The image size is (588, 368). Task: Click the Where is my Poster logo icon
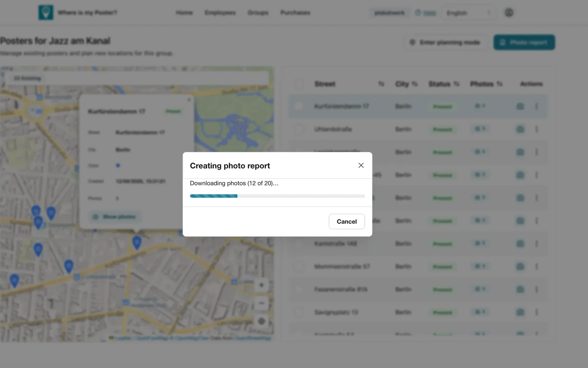(x=46, y=12)
